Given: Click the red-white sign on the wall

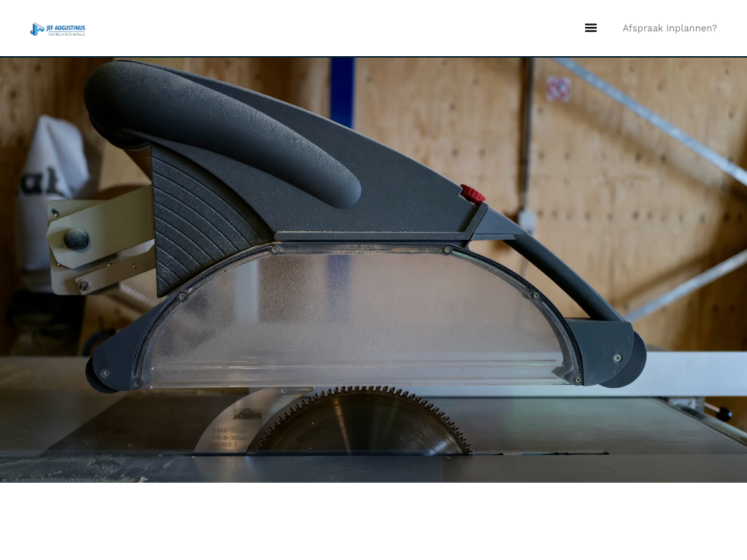Looking at the screenshot, I should 558,89.
